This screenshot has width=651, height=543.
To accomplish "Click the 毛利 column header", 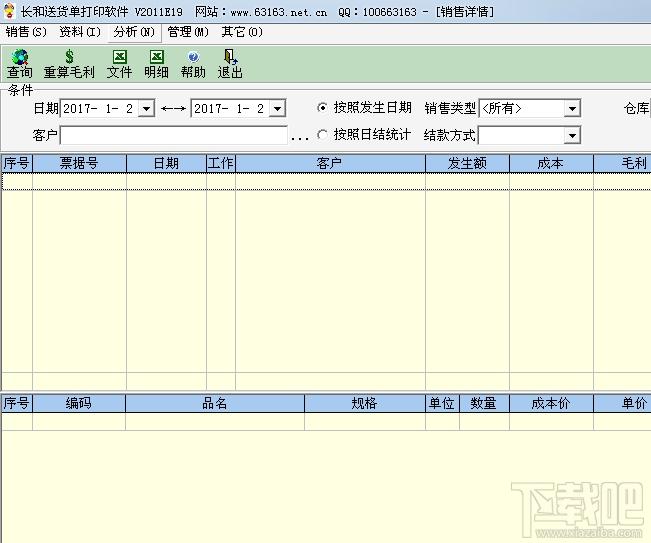I will tap(622, 163).
